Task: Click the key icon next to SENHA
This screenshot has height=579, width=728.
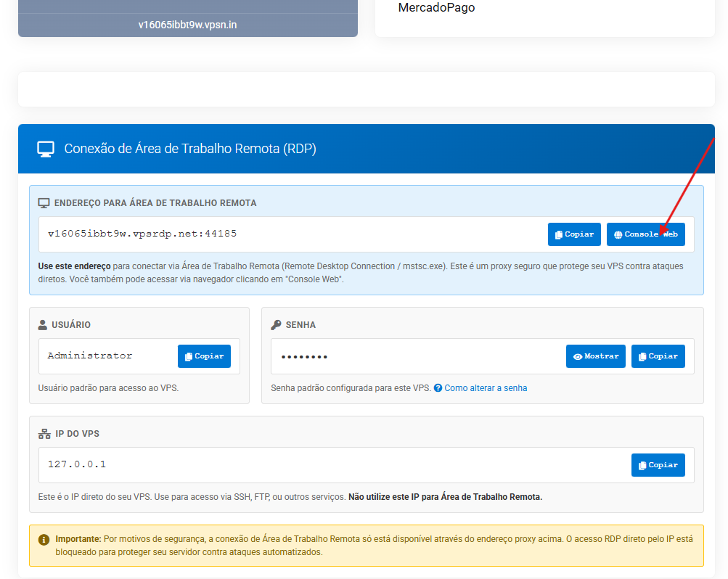Action: [276, 325]
